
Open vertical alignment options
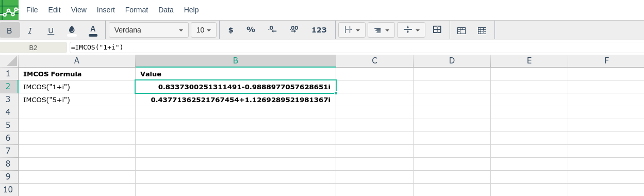(x=411, y=30)
